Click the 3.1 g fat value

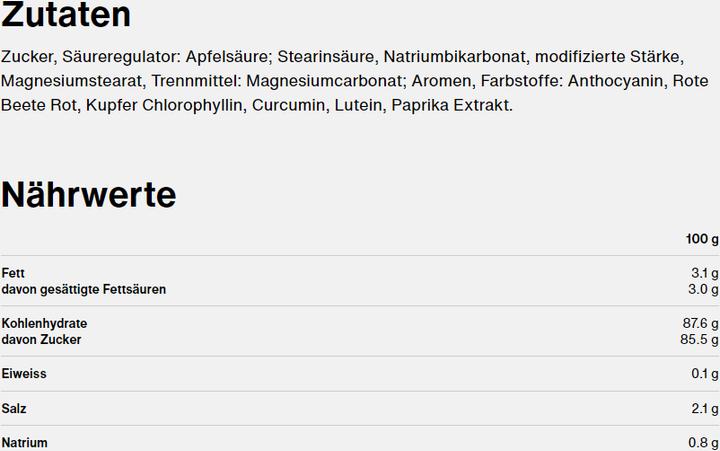(x=705, y=273)
